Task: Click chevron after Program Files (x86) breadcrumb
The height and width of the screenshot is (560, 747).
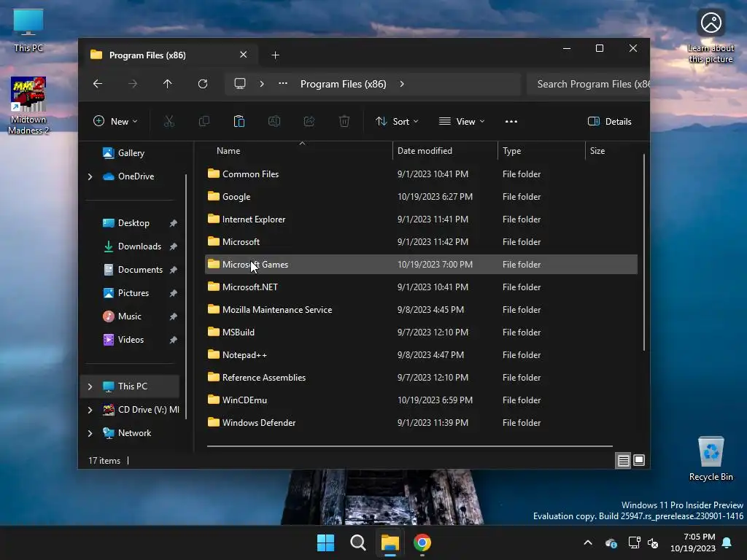Action: point(402,84)
